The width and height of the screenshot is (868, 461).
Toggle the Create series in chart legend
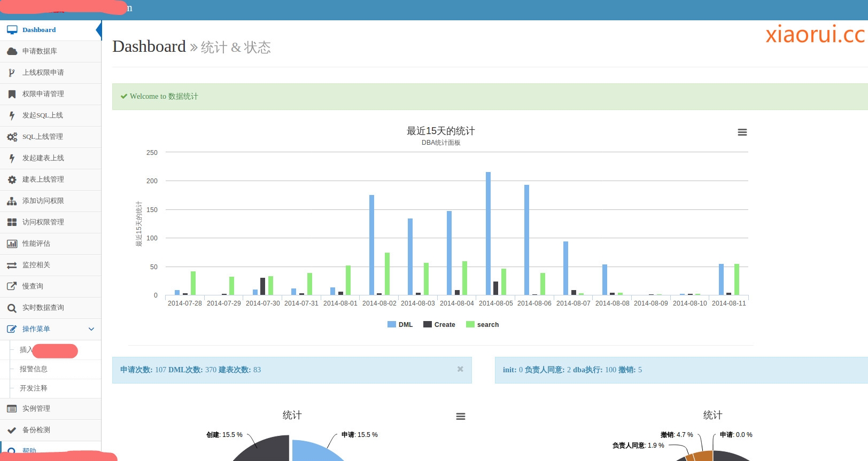439,324
